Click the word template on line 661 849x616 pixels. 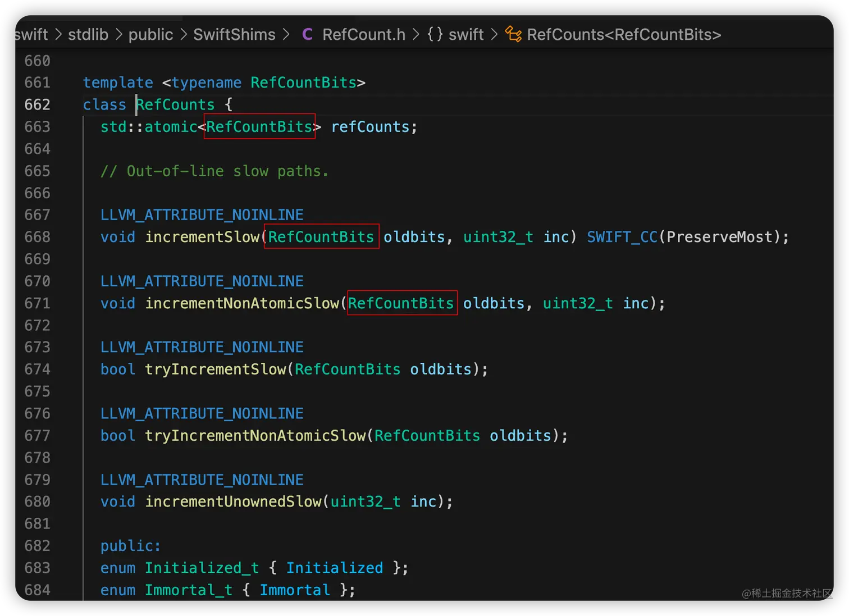coord(118,83)
